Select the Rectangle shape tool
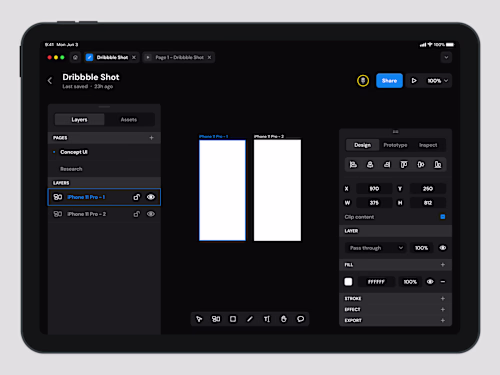This screenshot has height=375, width=500. pos(233,319)
